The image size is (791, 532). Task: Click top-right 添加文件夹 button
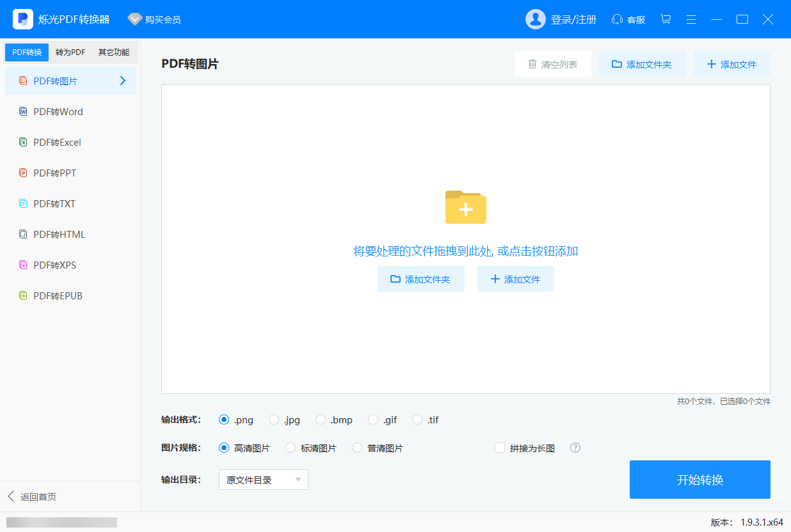point(642,65)
